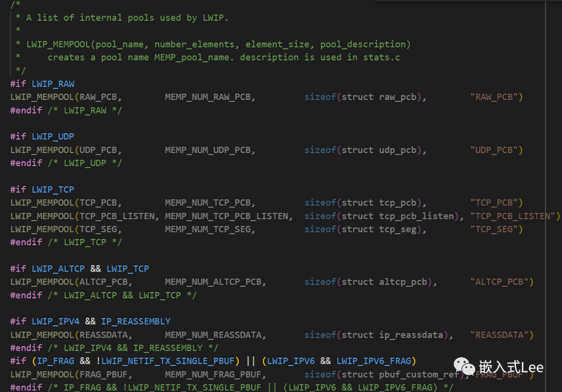Click the string literal "REASSDATA"
The height and width of the screenshot is (392, 562).
coord(499,335)
